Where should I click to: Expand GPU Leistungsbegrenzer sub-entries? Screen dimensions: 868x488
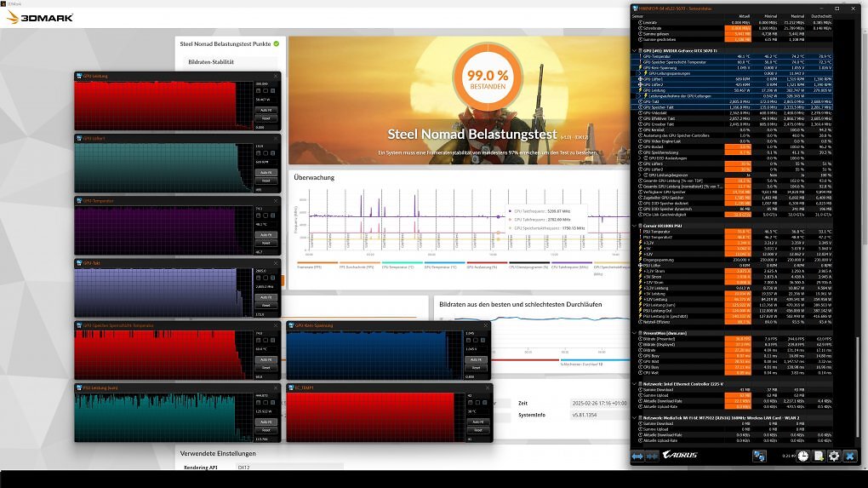pyautogui.click(x=641, y=175)
